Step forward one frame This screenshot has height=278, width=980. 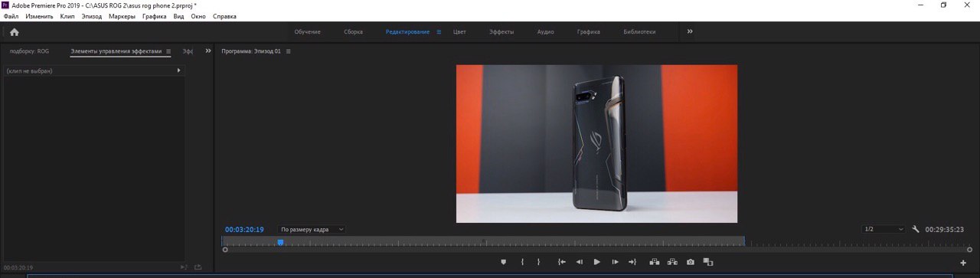[615, 262]
